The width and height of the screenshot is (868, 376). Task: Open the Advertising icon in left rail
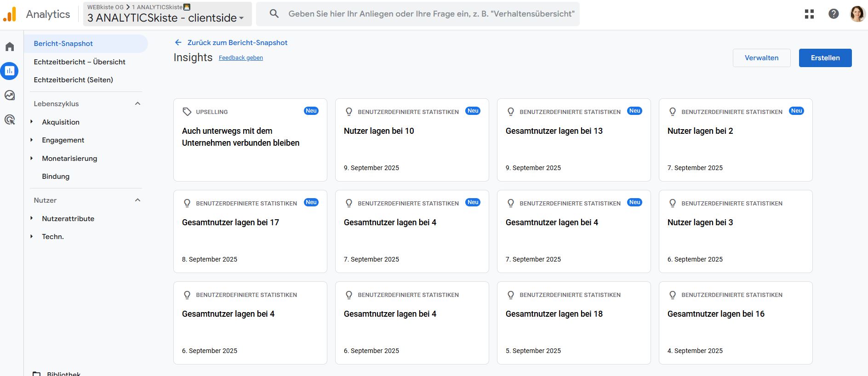pos(10,120)
